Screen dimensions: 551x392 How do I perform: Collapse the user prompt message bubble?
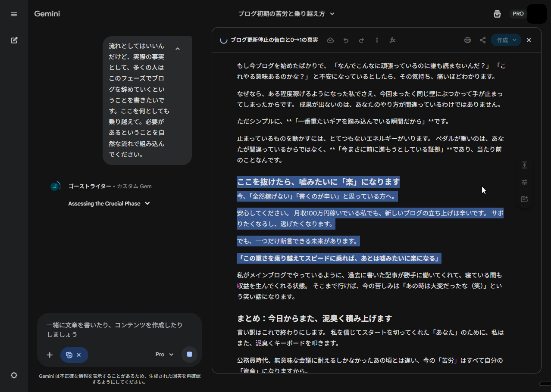178,49
